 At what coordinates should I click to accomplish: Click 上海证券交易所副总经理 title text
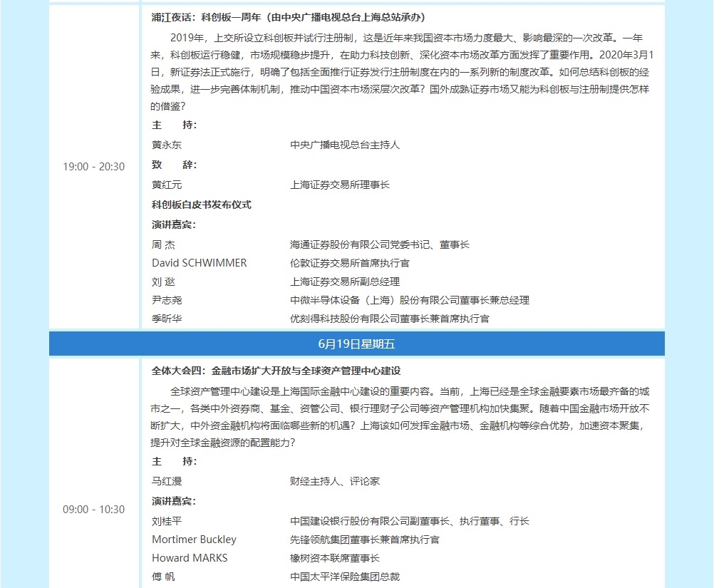(x=345, y=282)
